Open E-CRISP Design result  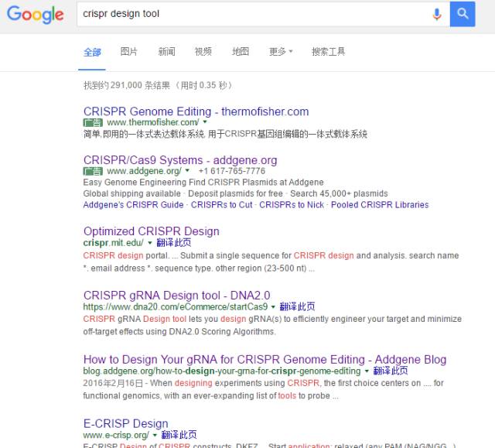pyautogui.click(x=125, y=423)
